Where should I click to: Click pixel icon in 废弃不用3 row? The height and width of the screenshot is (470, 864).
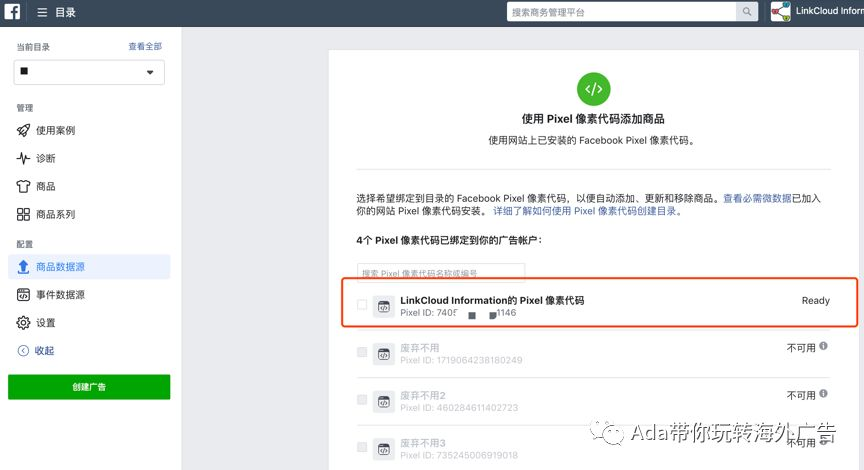(384, 449)
